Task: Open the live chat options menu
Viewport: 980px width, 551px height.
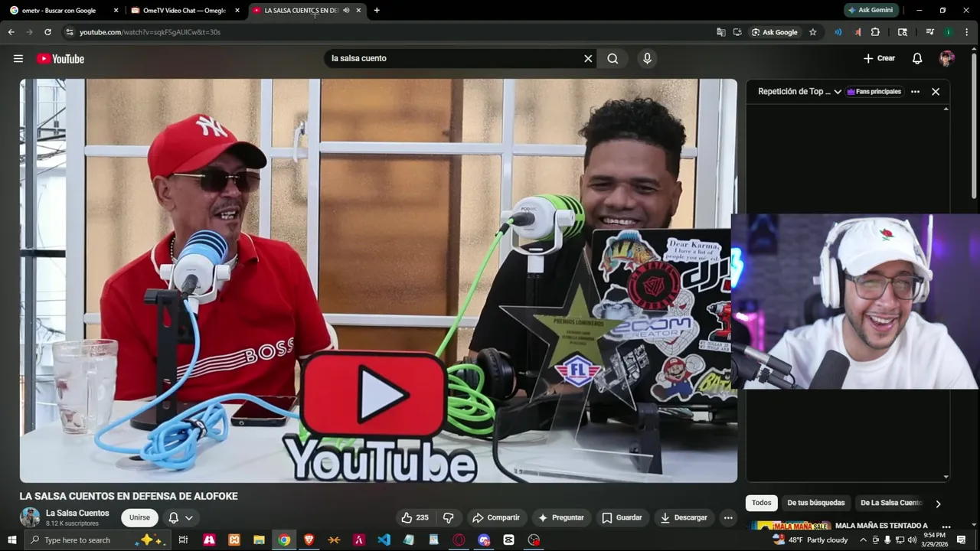Action: pos(915,91)
